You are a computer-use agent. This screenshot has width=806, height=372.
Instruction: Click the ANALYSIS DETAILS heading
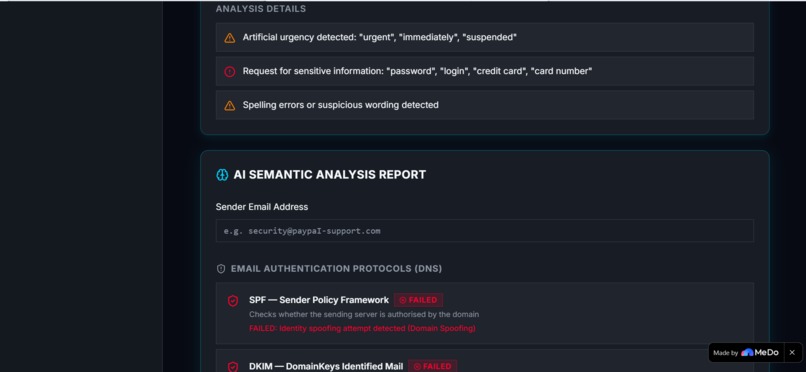point(261,9)
